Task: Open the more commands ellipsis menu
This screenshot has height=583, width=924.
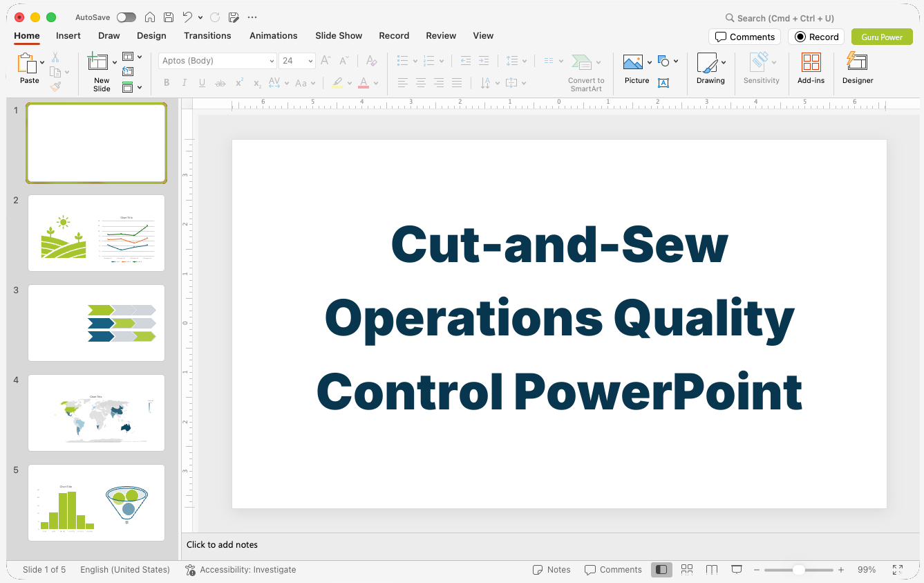Action: (x=252, y=17)
